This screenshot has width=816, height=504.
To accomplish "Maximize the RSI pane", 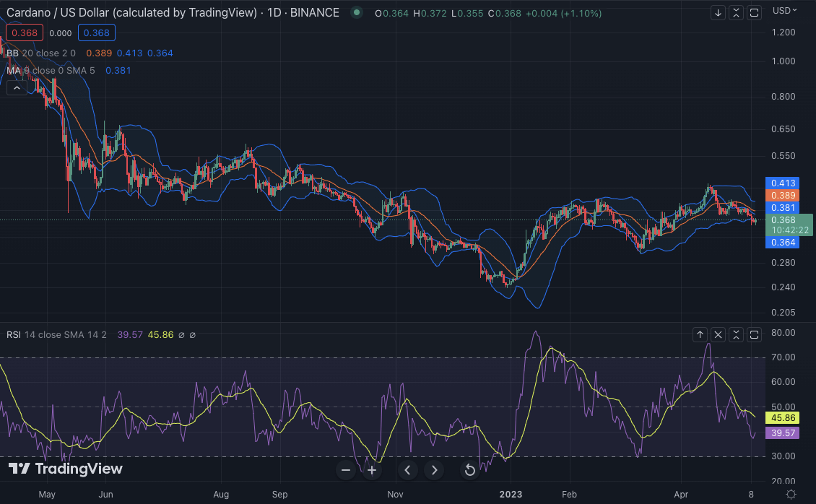I will click(x=754, y=334).
